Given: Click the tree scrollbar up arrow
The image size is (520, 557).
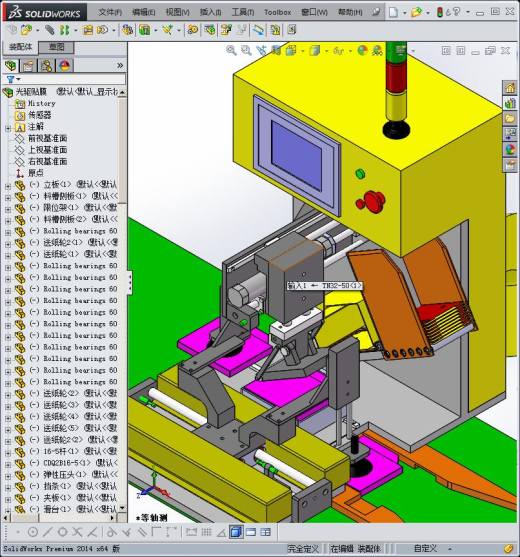Looking at the screenshot, I should pos(122,92).
